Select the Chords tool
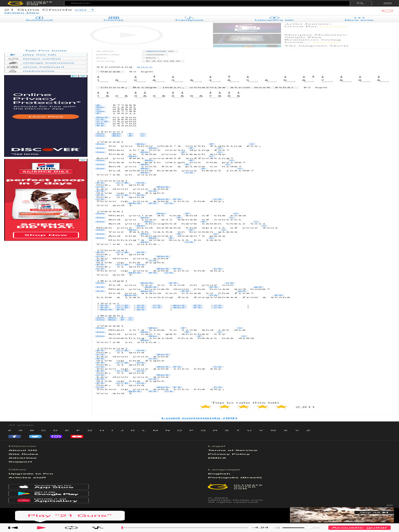This screenshot has height=532, width=399. pos(114,19)
